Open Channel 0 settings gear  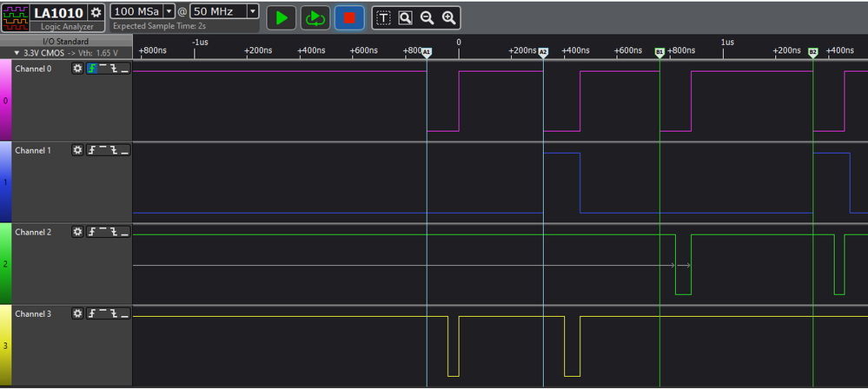(x=77, y=69)
